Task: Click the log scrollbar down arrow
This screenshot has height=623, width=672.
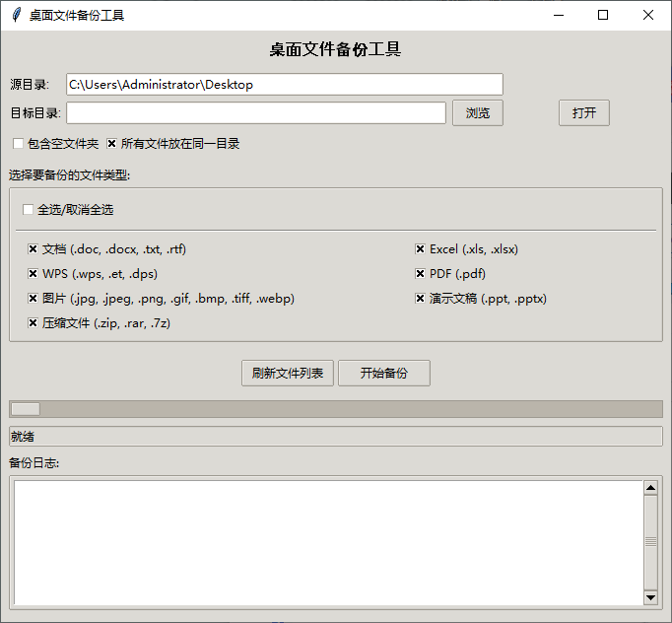Action: (x=650, y=597)
